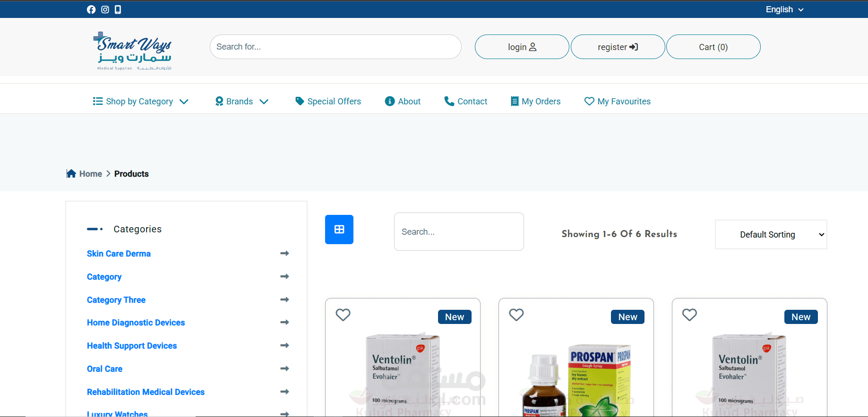
Task: Select Rehabilitation Medical Devices category
Action: 146,392
